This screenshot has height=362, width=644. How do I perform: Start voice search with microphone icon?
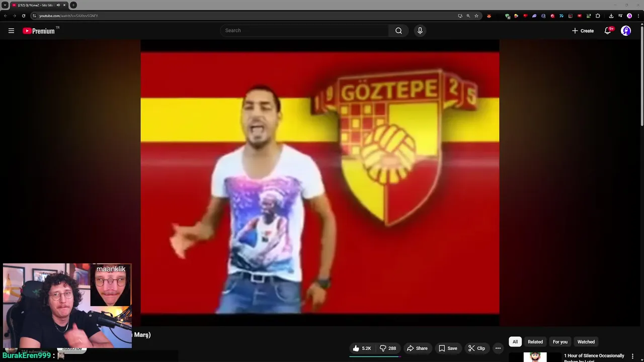(420, 31)
